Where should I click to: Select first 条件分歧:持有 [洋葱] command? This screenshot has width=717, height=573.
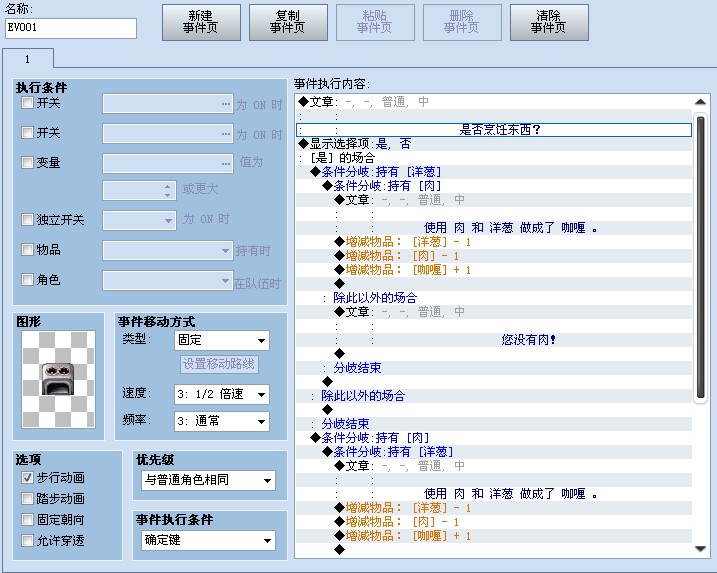494,172
